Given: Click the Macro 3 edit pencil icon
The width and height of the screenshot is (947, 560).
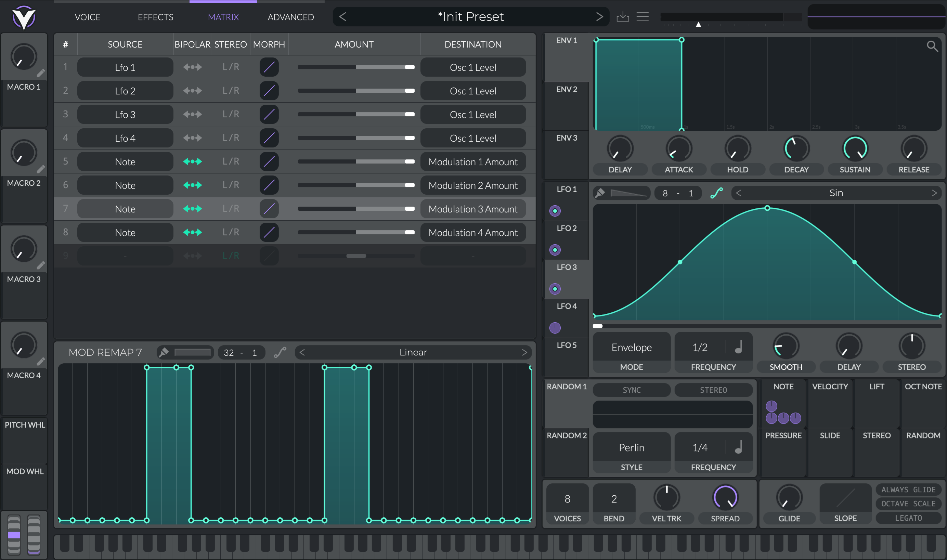Looking at the screenshot, I should 41,265.
